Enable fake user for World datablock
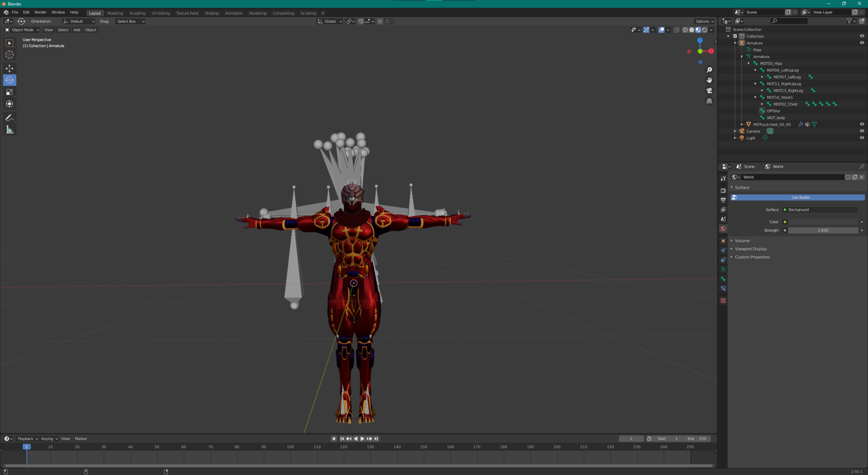This screenshot has height=475, width=868. (x=848, y=177)
